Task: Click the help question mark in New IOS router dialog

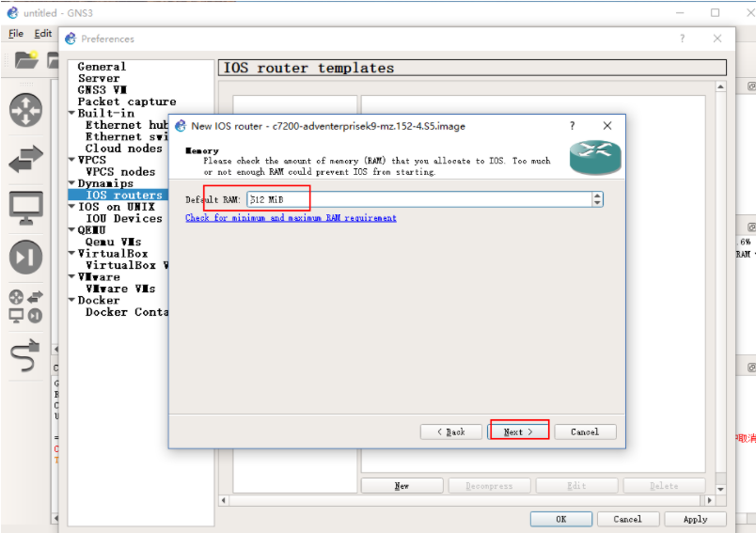Action: coord(572,126)
